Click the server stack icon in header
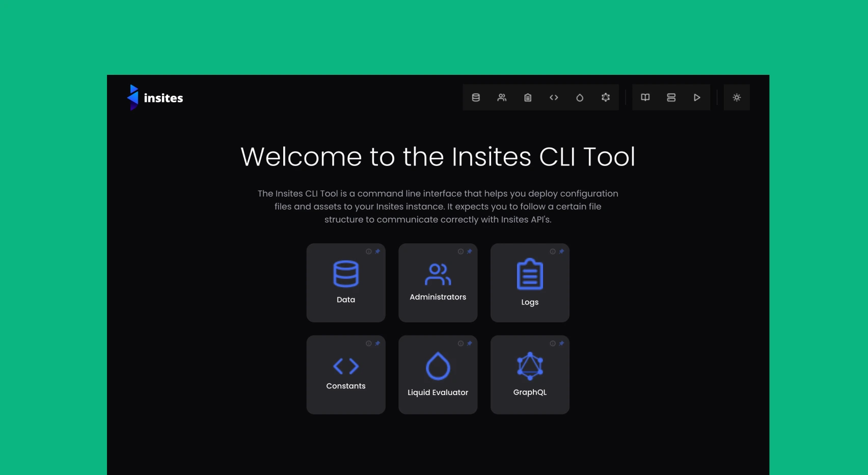Viewport: 868px width, 475px height. (x=671, y=98)
